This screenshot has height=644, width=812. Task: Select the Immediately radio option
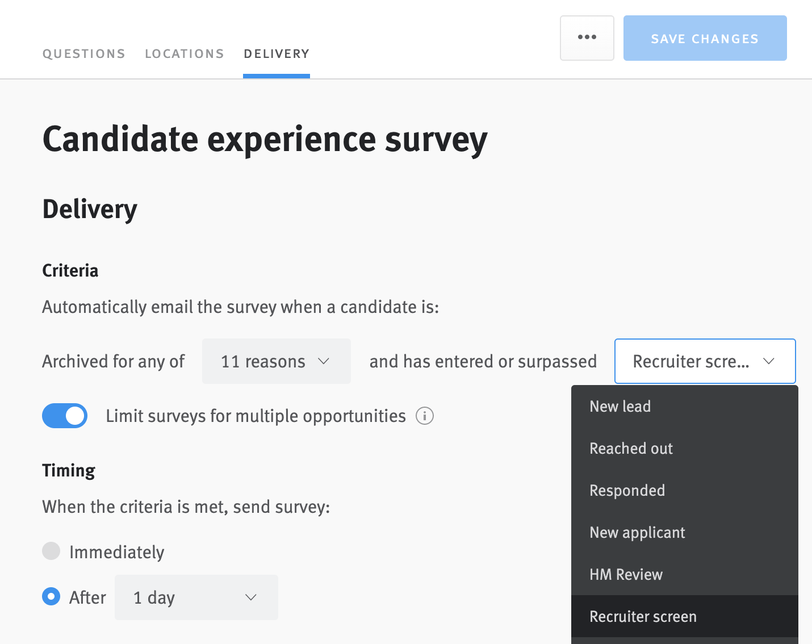click(x=51, y=551)
